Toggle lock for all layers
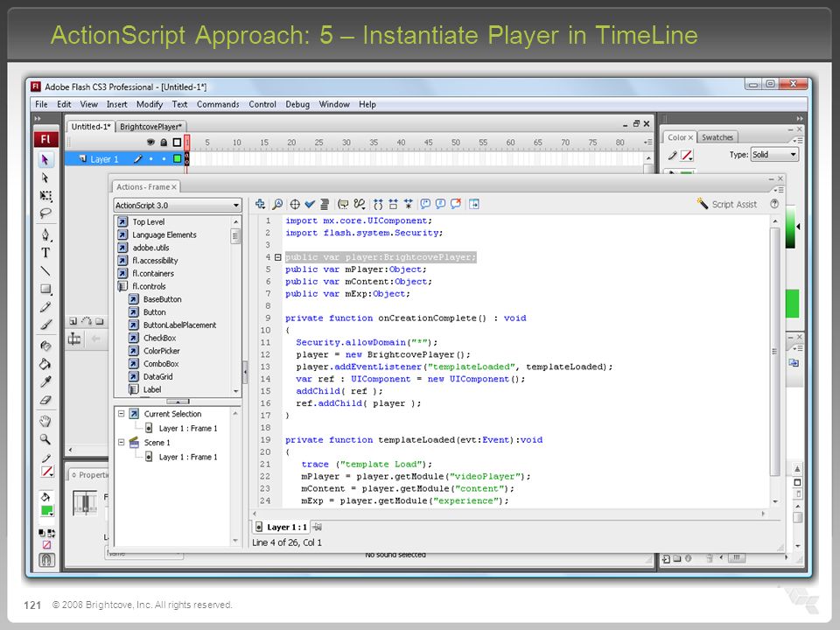 pos(164,143)
